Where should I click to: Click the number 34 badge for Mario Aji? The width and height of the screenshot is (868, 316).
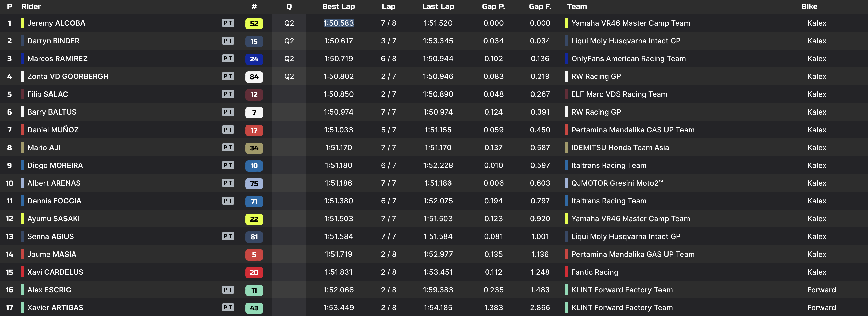coord(254,148)
